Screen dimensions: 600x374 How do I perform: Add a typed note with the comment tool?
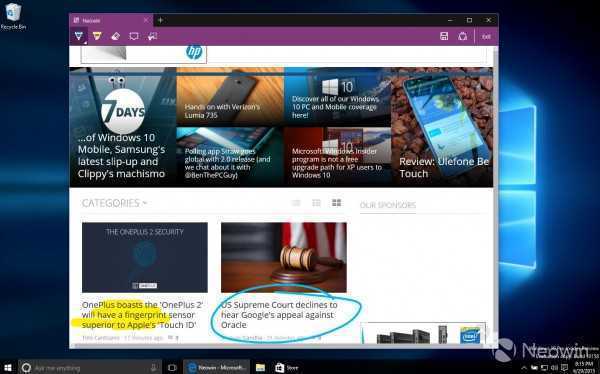pos(134,36)
